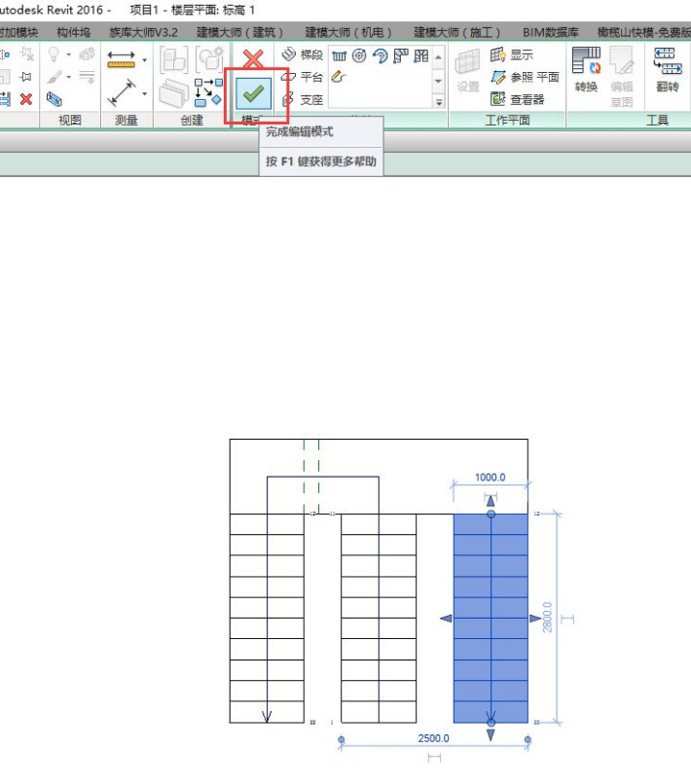Expand the stair component gallery list
This screenshot has height=784, width=691.
click(438, 100)
